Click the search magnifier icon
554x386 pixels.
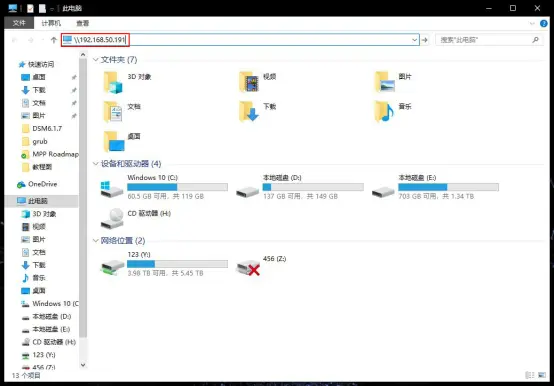(x=536, y=40)
